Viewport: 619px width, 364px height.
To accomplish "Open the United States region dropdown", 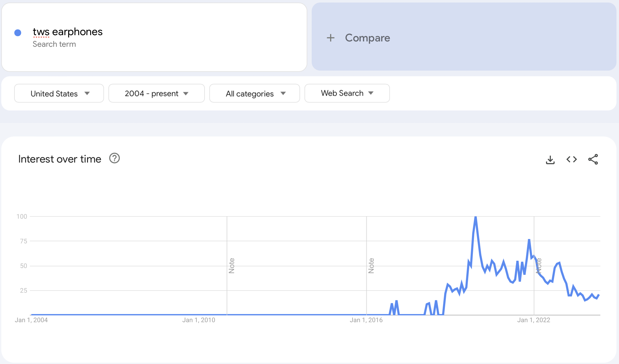I will [x=59, y=94].
